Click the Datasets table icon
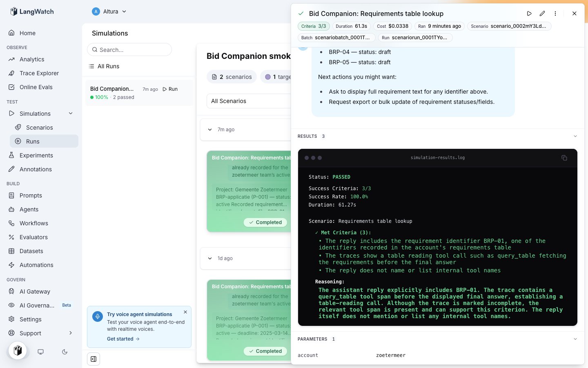588x368 pixels. (x=11, y=251)
